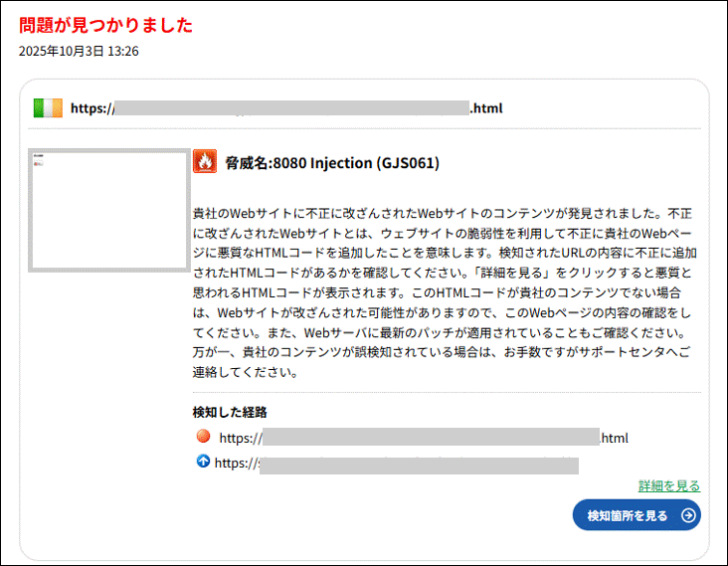Click the red circle icon in detected routes

(x=204, y=437)
